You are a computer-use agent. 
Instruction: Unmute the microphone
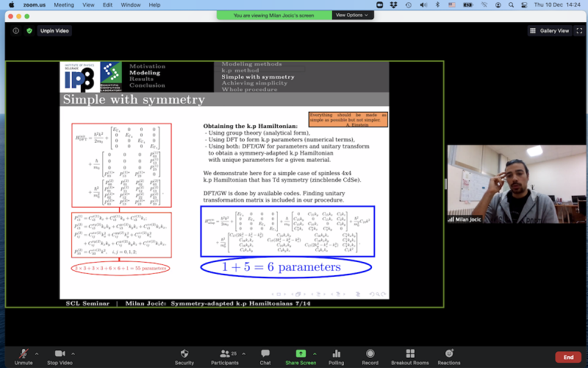(x=24, y=354)
